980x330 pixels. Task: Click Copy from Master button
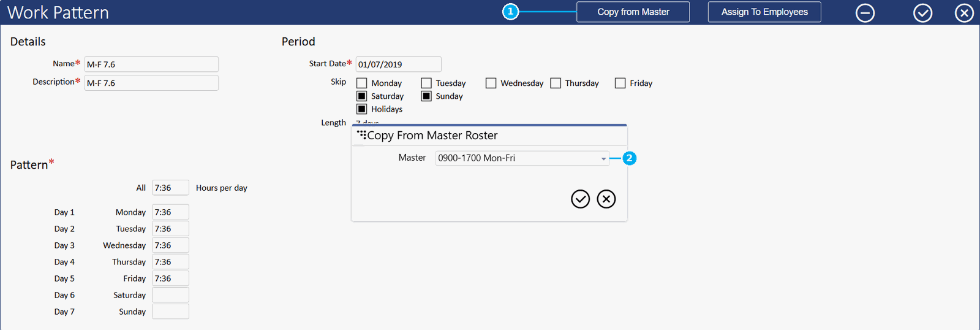pos(633,12)
